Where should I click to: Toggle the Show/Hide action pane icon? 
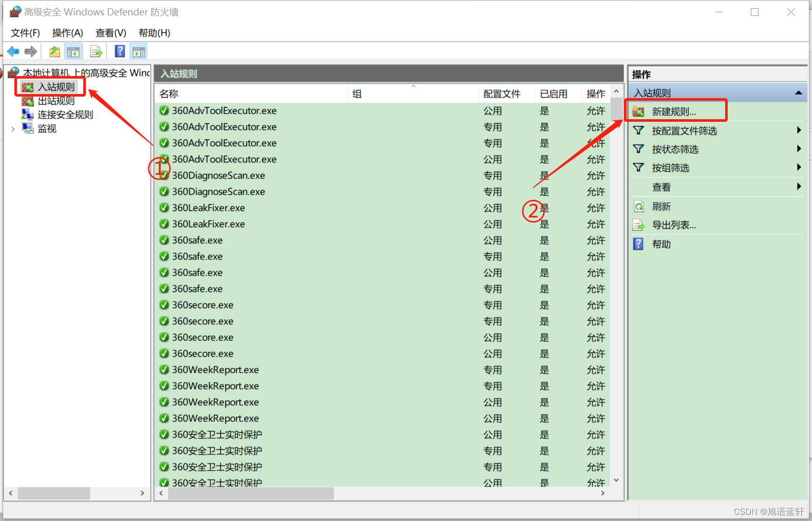click(x=139, y=51)
